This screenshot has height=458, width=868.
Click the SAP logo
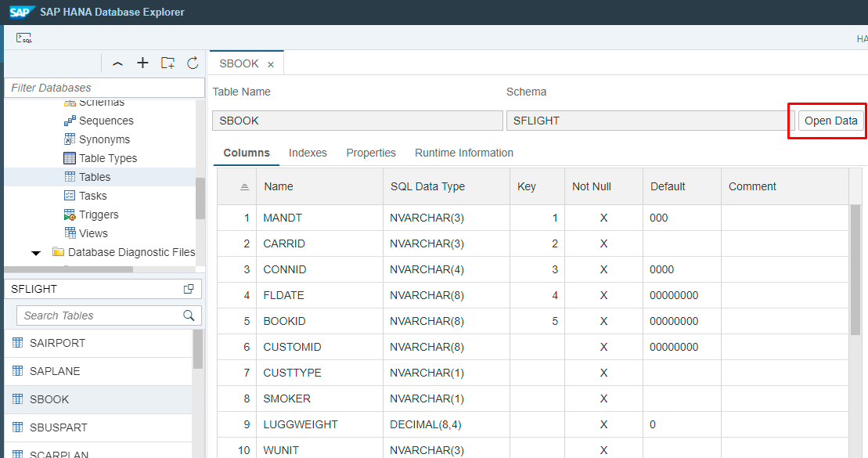coord(22,13)
